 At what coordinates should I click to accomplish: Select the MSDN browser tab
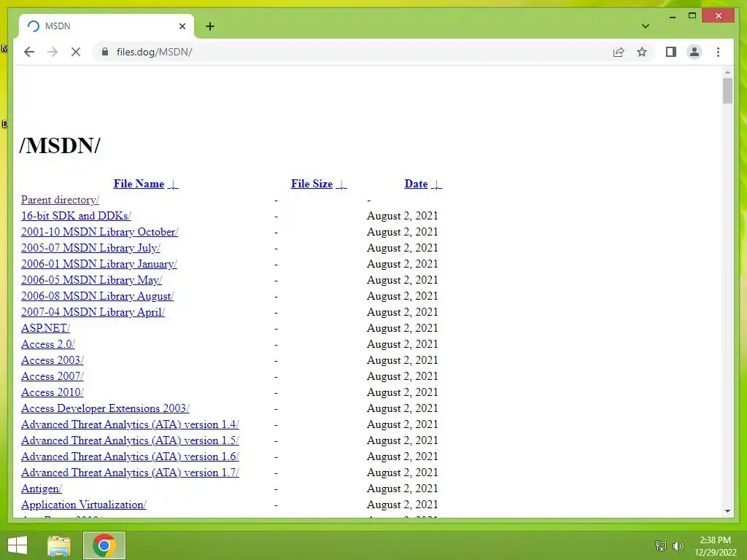[x=107, y=26]
